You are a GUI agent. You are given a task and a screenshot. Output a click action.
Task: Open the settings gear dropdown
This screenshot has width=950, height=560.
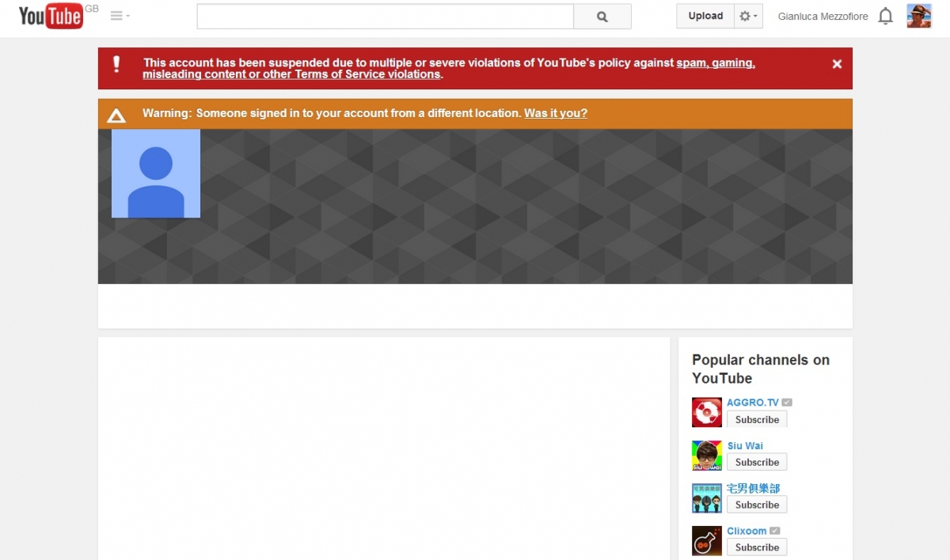coord(748,16)
